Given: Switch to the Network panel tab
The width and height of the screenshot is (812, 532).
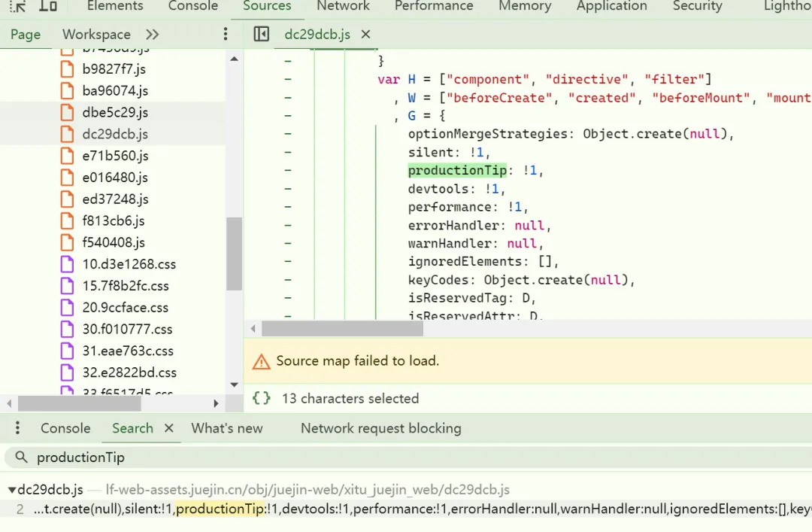Looking at the screenshot, I should click(x=343, y=6).
